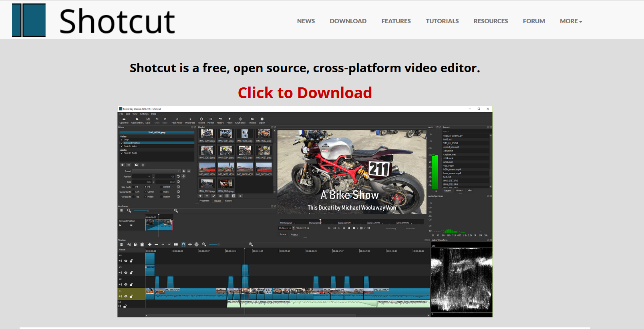Open the History tab in Recent panel
The height and width of the screenshot is (329, 644).
[459, 190]
